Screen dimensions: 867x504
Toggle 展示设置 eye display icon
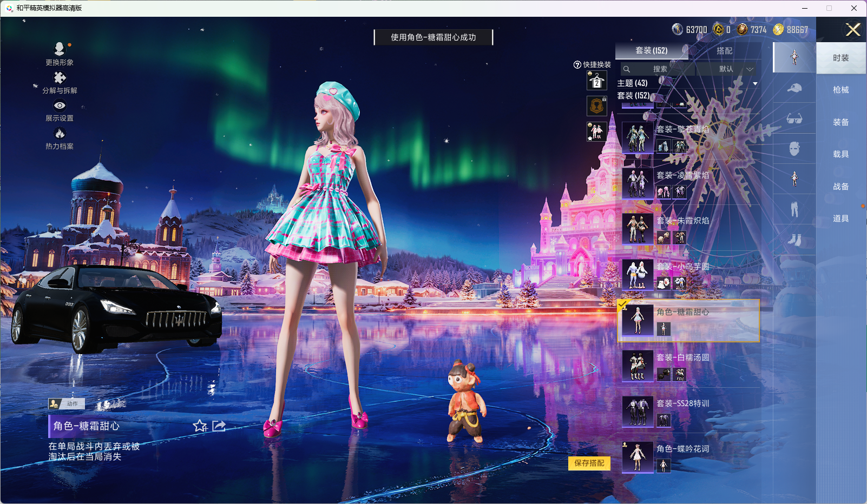(x=60, y=106)
